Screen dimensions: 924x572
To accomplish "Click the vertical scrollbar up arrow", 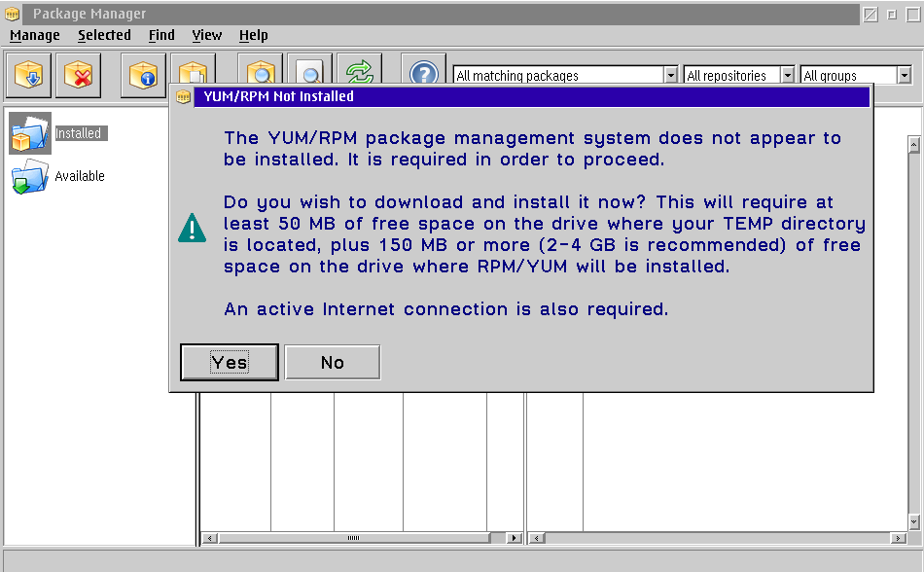I will point(914,144).
